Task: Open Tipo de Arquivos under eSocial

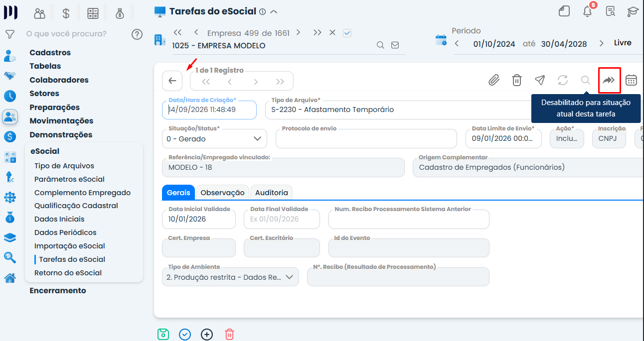Action: point(64,166)
